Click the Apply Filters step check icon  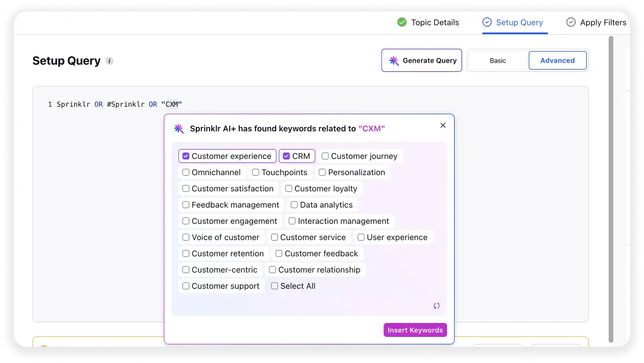[571, 22]
